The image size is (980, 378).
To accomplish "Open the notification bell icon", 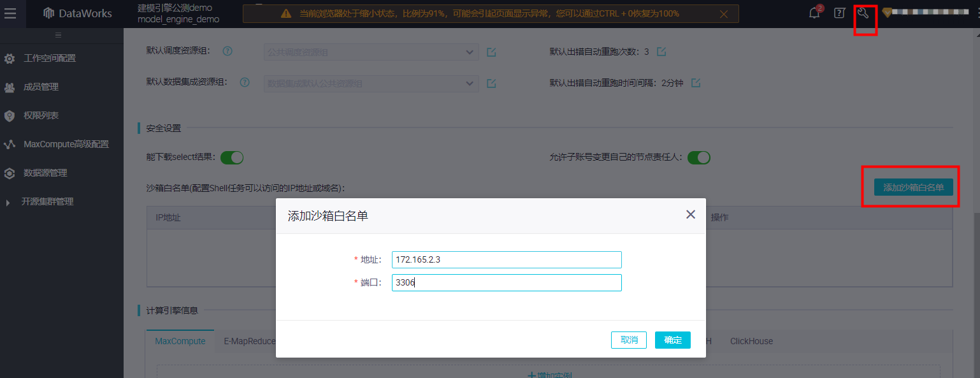I will pyautogui.click(x=814, y=13).
